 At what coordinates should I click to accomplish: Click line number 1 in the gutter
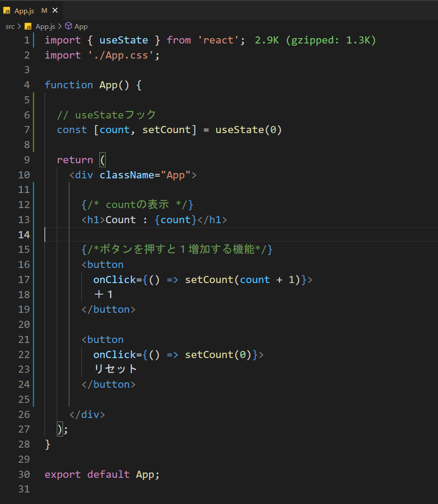(27, 40)
